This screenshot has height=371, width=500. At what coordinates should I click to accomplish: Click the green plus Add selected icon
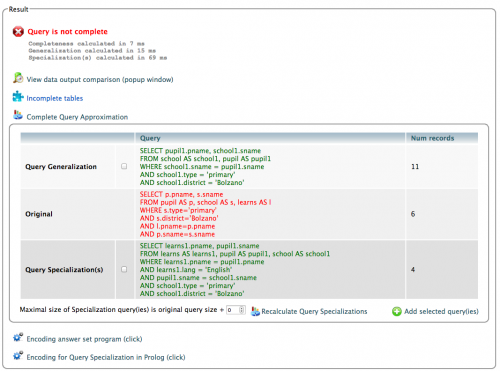[397, 311]
